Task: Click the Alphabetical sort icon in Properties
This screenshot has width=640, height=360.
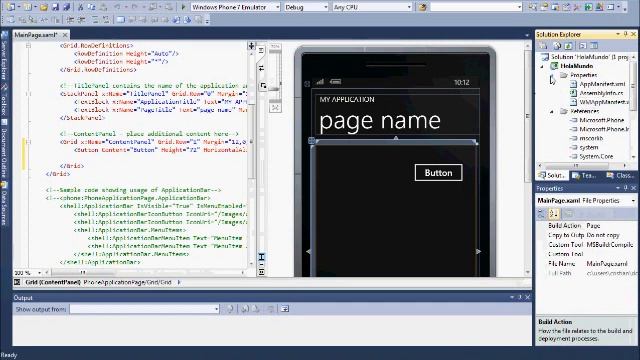Action: point(553,213)
